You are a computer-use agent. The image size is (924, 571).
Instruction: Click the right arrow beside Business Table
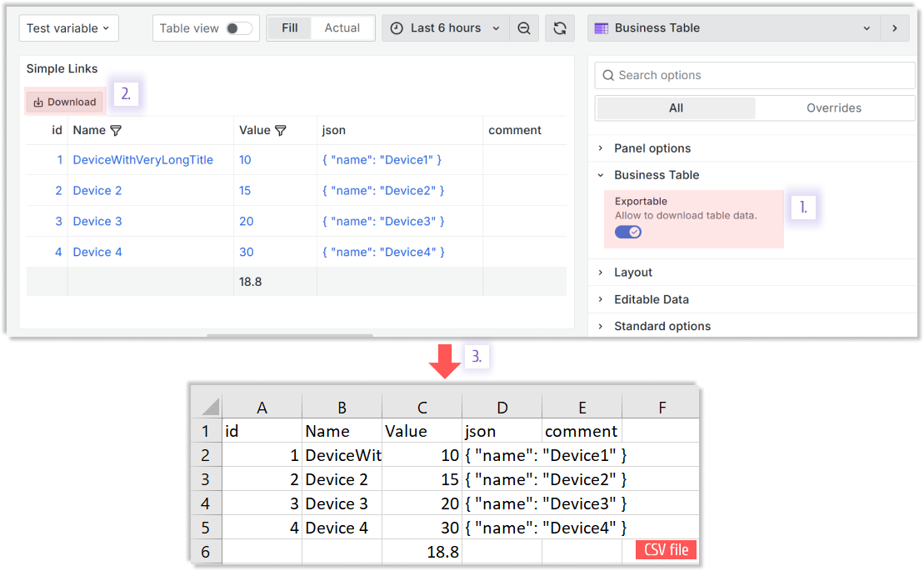tap(895, 28)
